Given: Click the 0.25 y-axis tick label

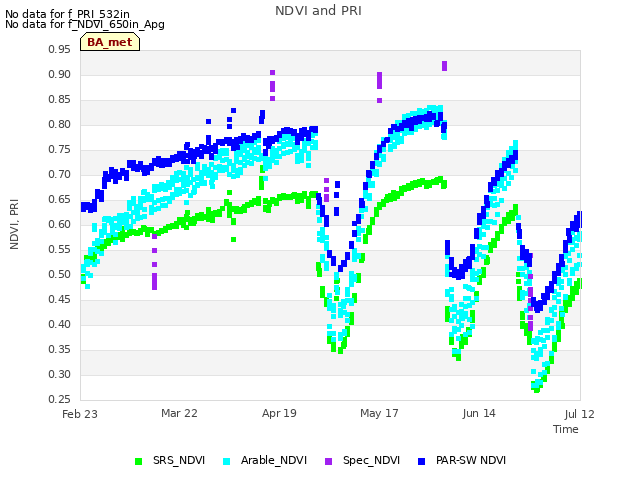Looking at the screenshot, I should pos(60,399).
